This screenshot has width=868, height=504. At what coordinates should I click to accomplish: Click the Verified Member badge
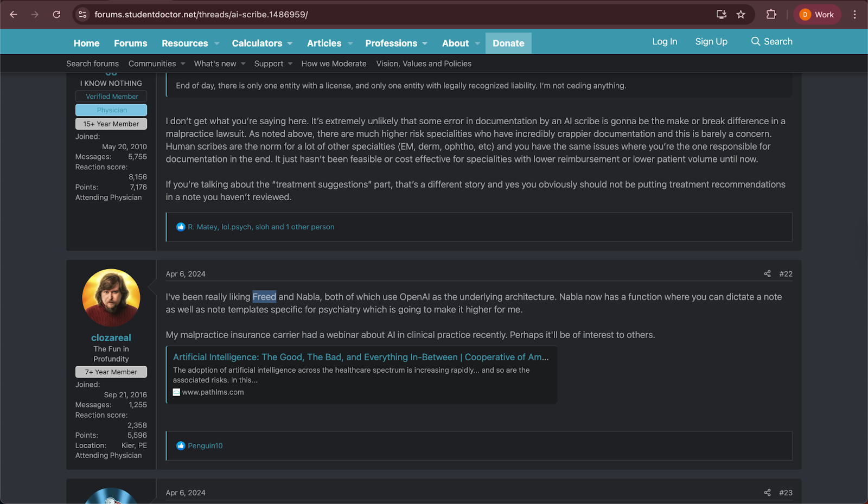111,97
